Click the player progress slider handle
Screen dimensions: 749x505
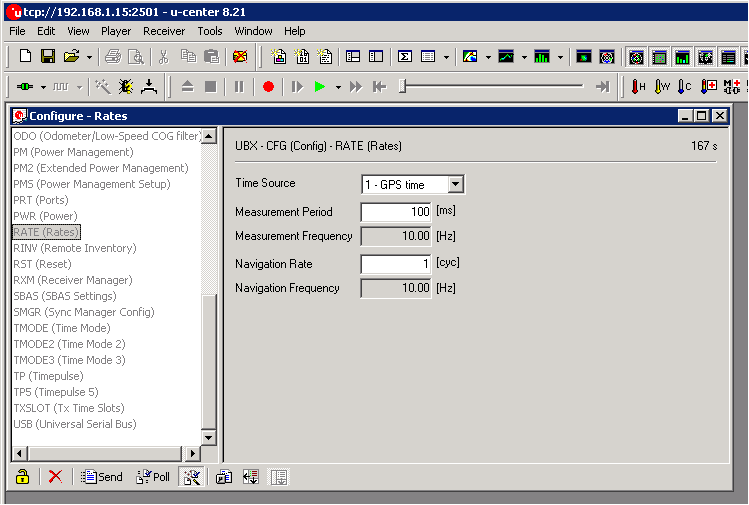(402, 86)
